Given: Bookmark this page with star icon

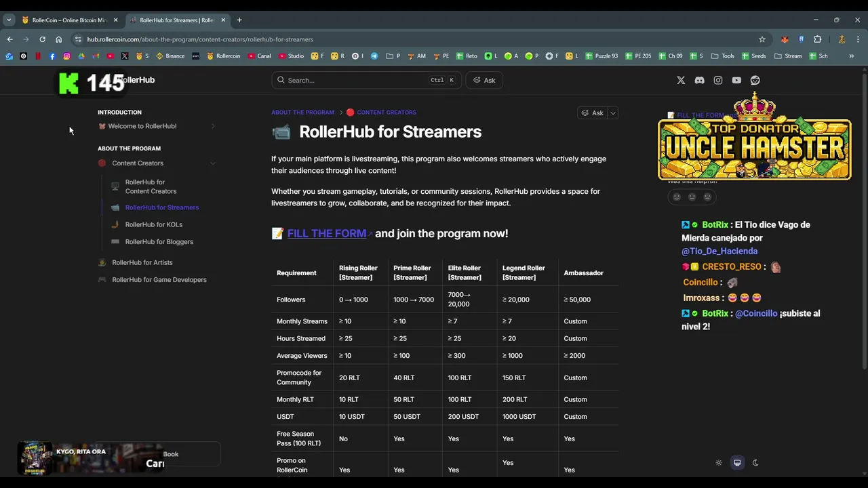Looking at the screenshot, I should coord(762,39).
